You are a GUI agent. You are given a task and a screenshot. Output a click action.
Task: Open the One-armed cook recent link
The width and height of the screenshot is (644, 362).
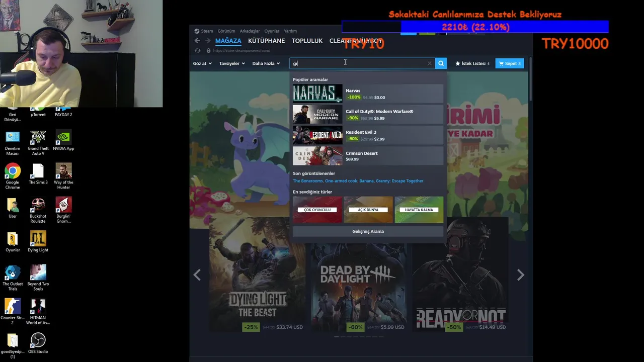341,181
